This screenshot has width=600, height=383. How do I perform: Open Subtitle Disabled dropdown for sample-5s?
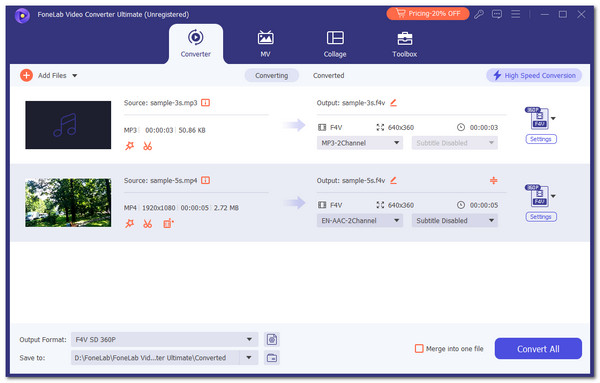point(455,221)
